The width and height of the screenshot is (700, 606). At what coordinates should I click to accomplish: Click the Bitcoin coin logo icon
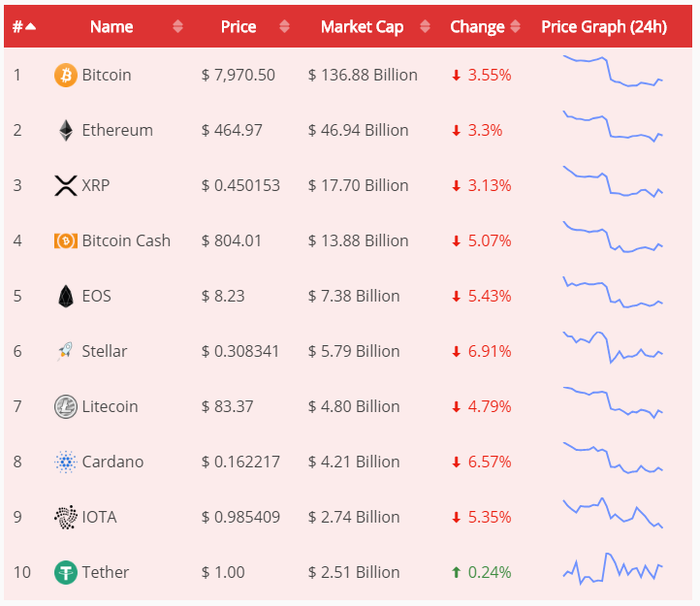(x=65, y=75)
